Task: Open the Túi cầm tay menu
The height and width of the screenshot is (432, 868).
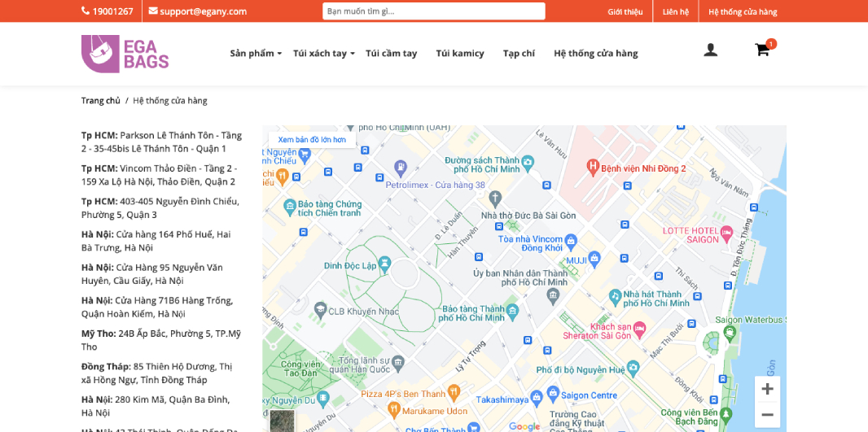Action: point(392,54)
